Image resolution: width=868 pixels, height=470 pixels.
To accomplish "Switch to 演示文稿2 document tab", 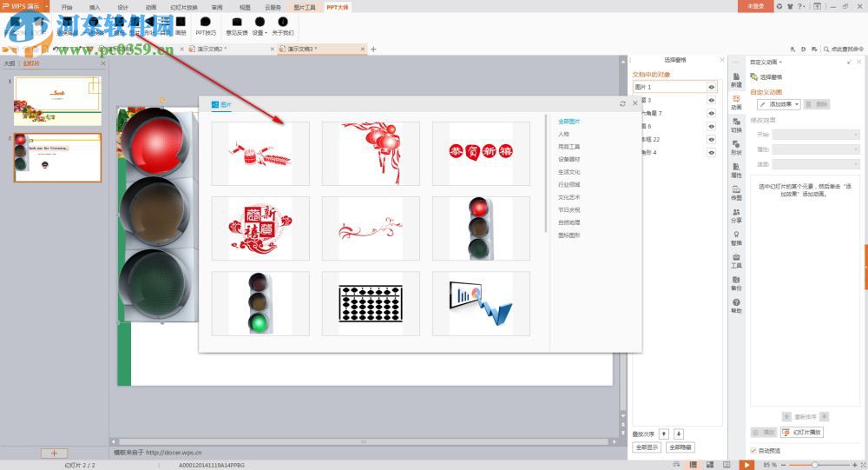I will [x=212, y=49].
